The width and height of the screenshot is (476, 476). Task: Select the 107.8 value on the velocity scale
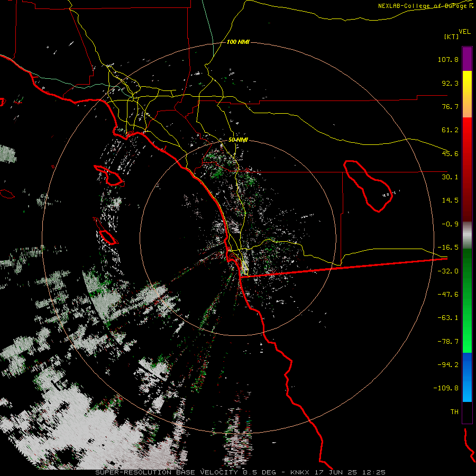pos(448,59)
